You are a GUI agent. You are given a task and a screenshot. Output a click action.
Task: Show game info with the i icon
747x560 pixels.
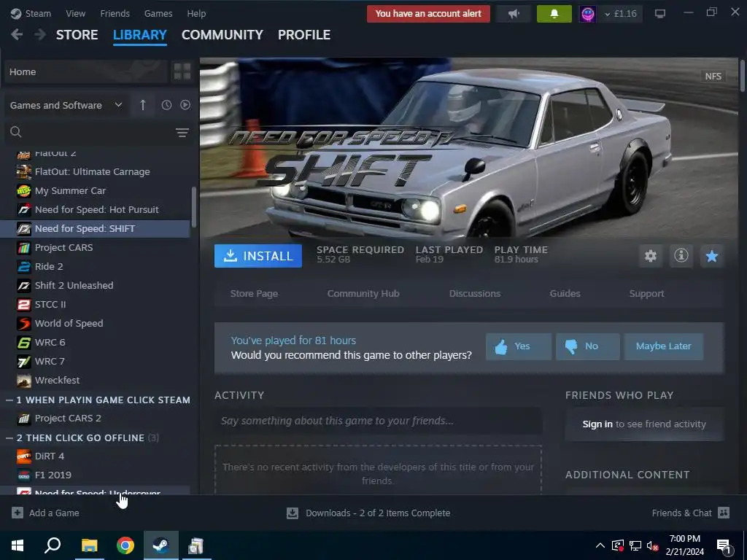click(x=681, y=256)
